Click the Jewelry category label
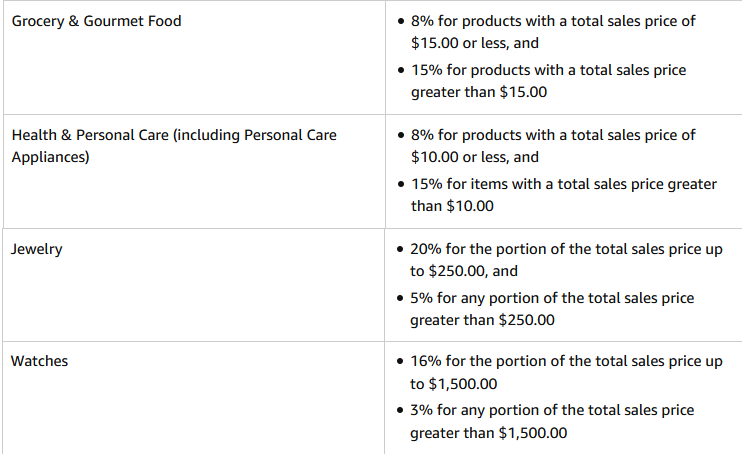Screen dimensions: 742x454 36,249
